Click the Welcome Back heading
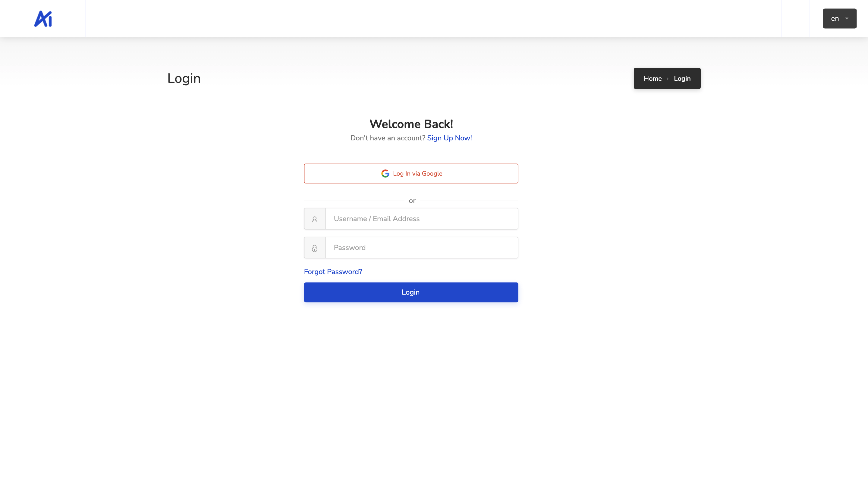Screen dimensions: 868x488 (x=411, y=124)
